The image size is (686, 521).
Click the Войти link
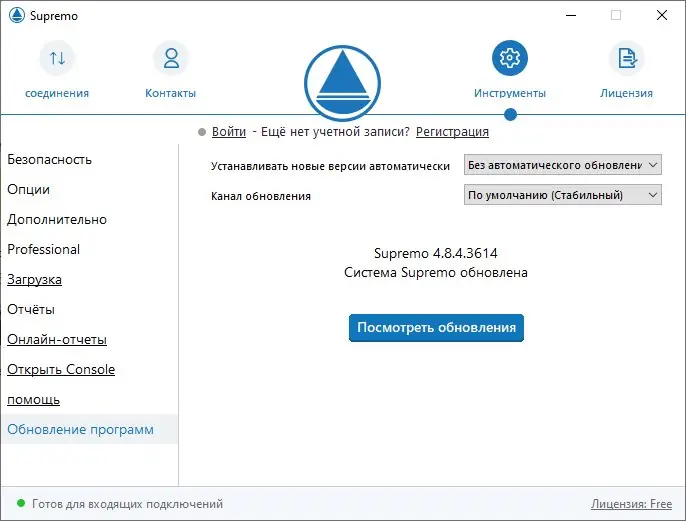(229, 132)
